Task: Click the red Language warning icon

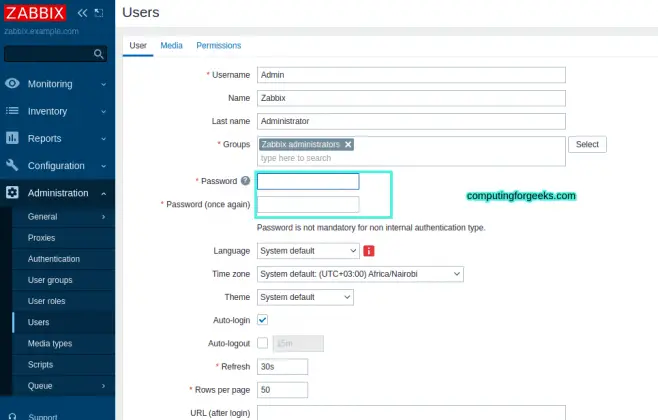Action: [369, 251]
